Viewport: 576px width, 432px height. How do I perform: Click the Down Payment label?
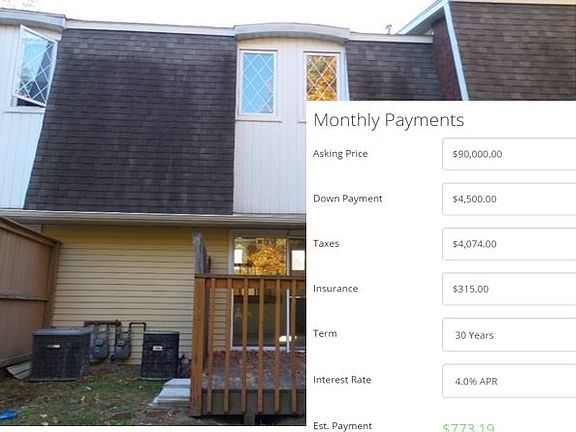pyautogui.click(x=348, y=199)
